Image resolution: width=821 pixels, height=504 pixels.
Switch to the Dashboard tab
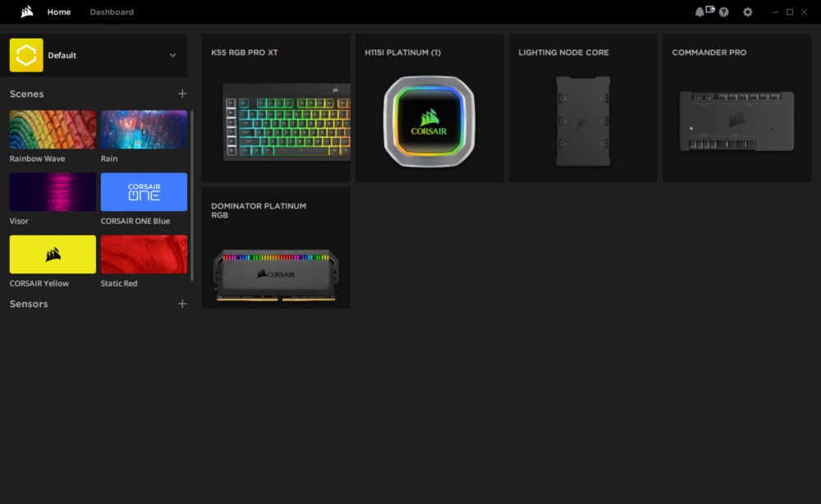(x=112, y=11)
